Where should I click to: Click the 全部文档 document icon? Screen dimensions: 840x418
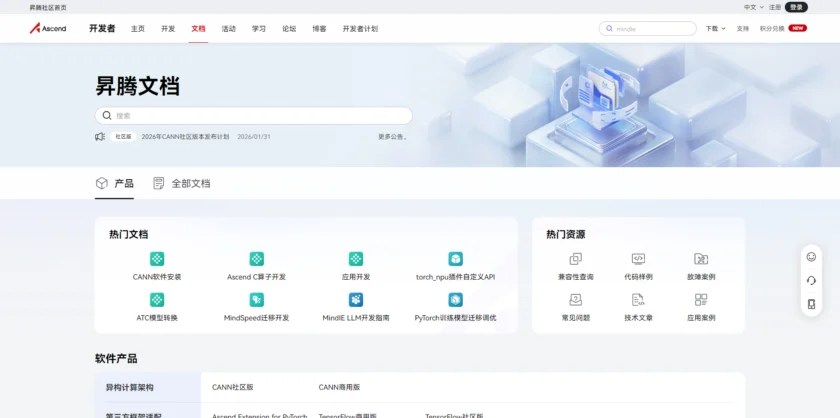tap(159, 183)
